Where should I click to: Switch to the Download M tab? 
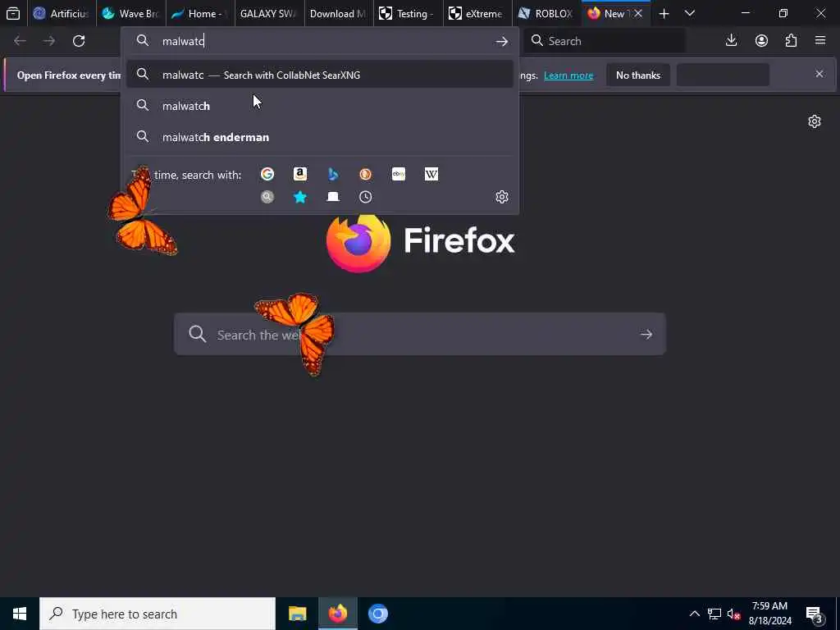(x=339, y=13)
